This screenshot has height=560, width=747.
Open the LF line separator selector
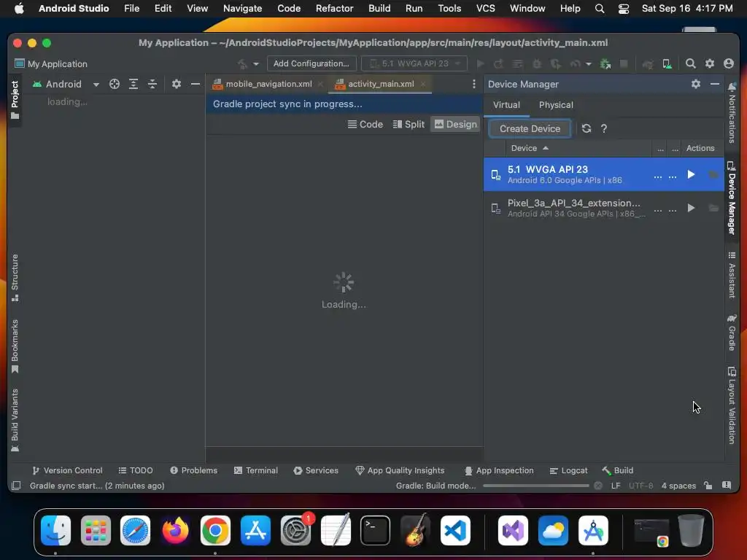pyautogui.click(x=616, y=486)
